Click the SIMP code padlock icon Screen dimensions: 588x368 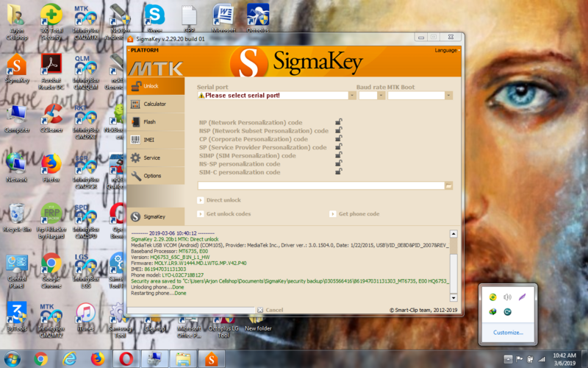coord(338,155)
